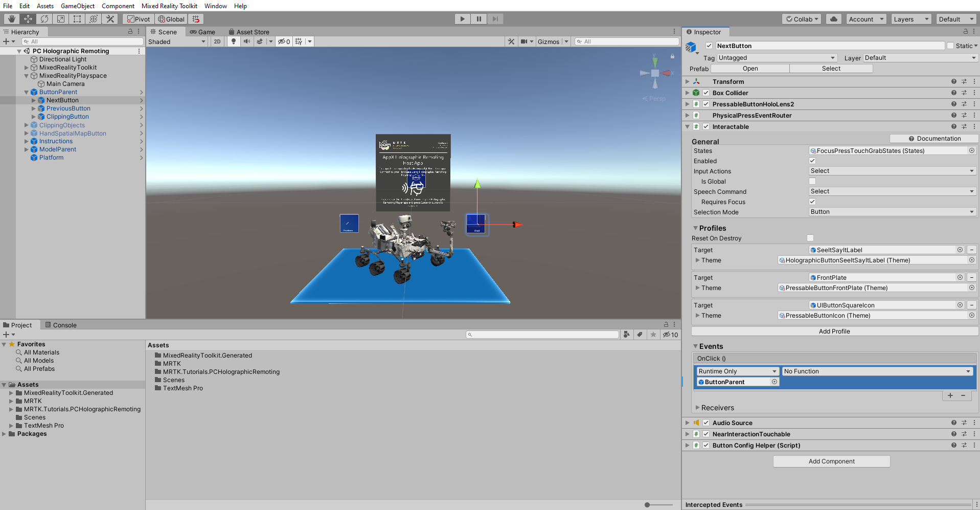Click the Add Profile button
This screenshot has height=510, width=980.
point(835,331)
